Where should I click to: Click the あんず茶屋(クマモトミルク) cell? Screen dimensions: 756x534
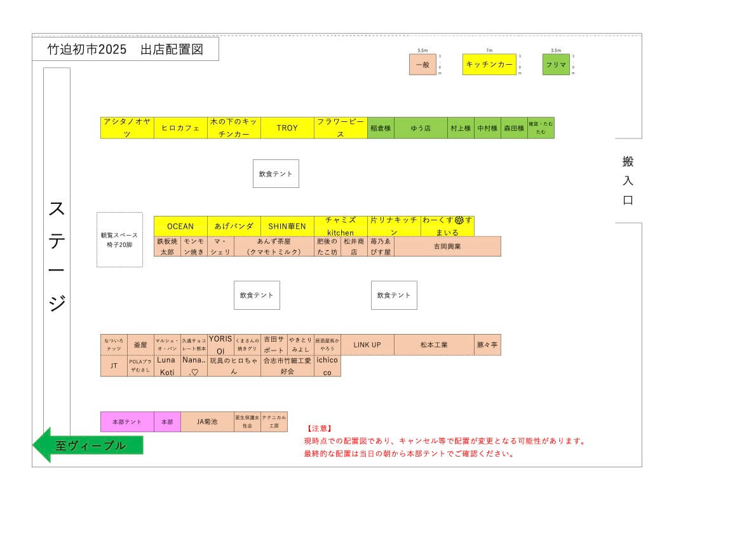(x=274, y=246)
